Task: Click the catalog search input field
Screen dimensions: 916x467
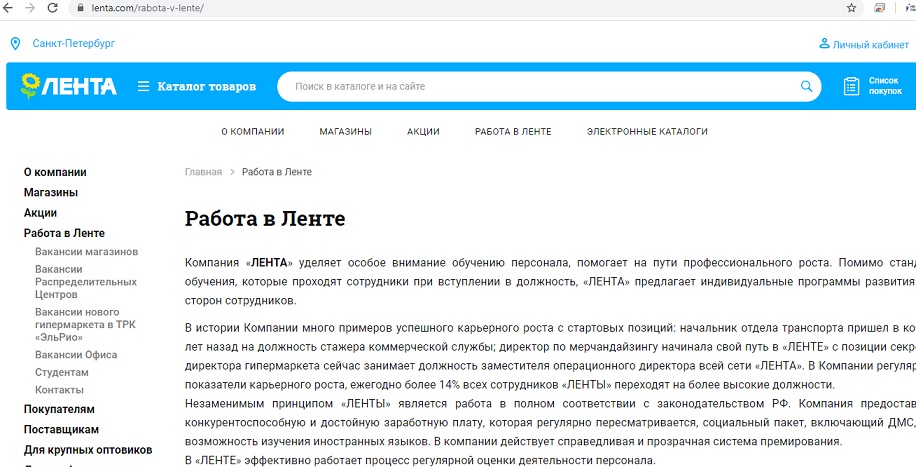Action: tap(540, 87)
